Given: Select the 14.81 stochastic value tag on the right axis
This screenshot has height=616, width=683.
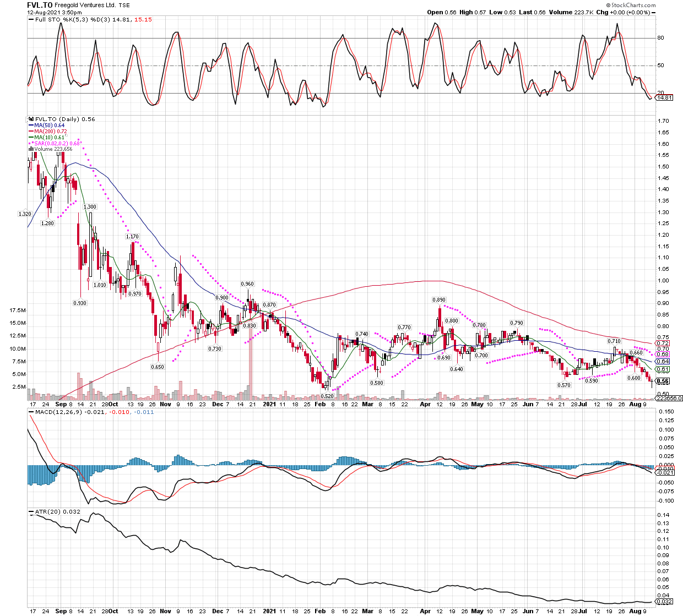Looking at the screenshot, I should tap(665, 98).
